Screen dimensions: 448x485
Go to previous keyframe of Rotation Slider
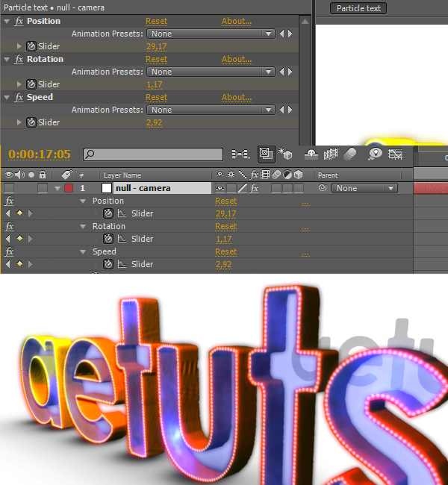[8, 239]
